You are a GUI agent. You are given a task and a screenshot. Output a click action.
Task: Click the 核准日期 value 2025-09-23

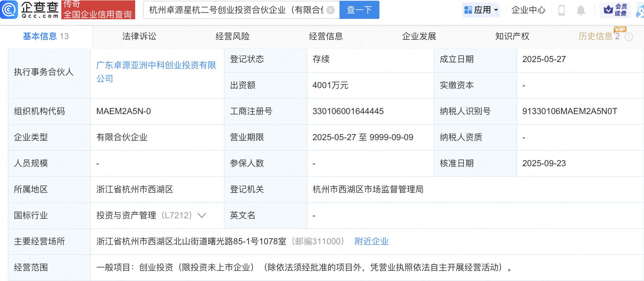(x=544, y=163)
